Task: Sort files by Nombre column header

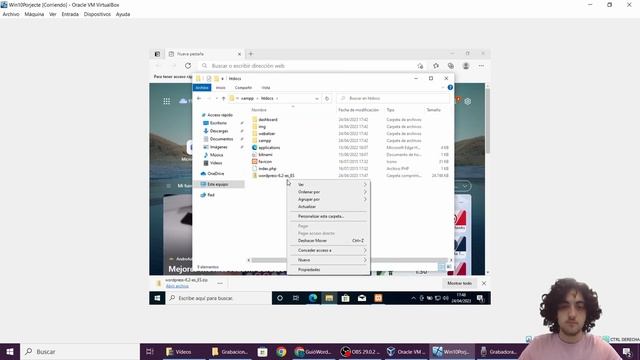Action: (259, 110)
